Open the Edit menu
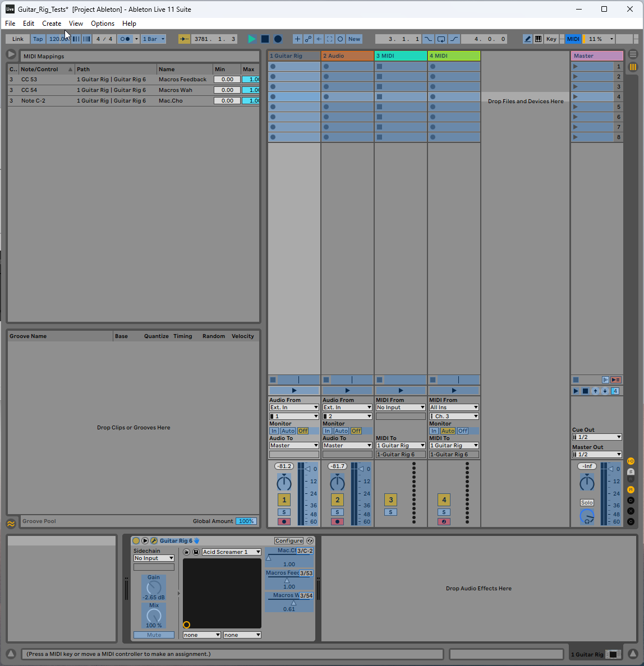The height and width of the screenshot is (666, 644). point(29,24)
